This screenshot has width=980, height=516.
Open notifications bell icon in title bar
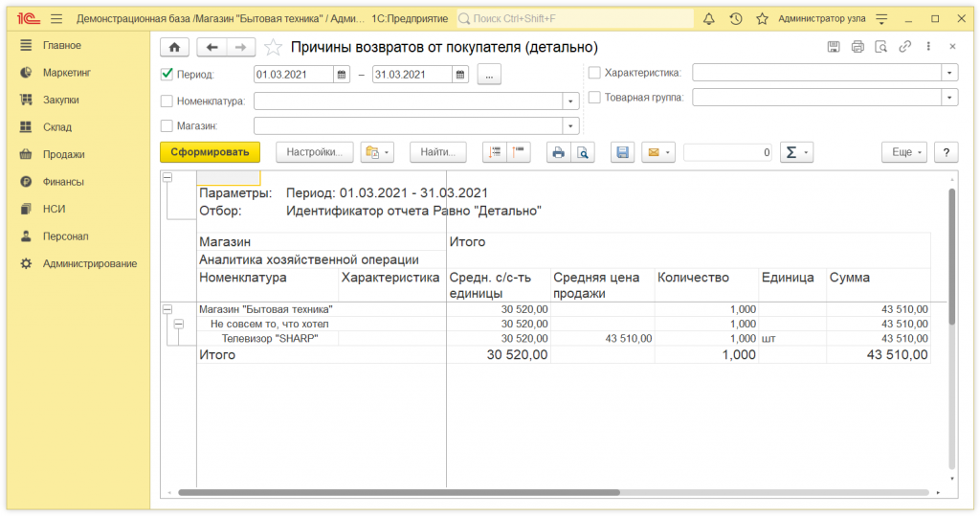click(709, 19)
